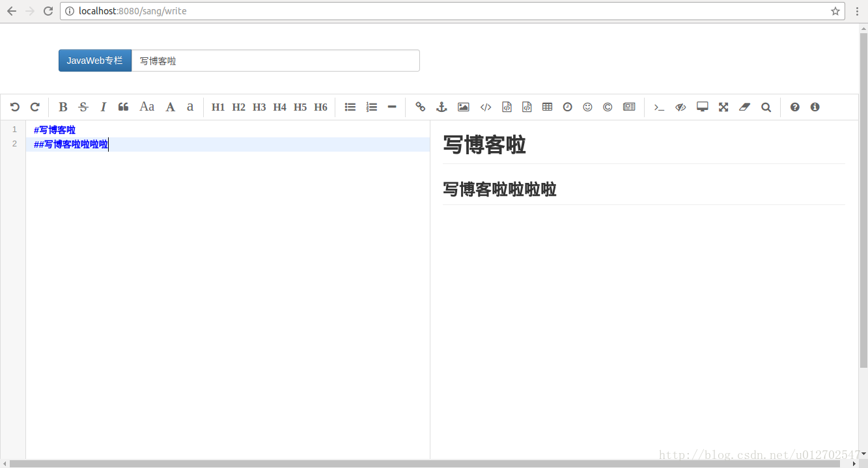Convert selection to uppercase with A
This screenshot has height=468, width=868.
coord(170,107)
